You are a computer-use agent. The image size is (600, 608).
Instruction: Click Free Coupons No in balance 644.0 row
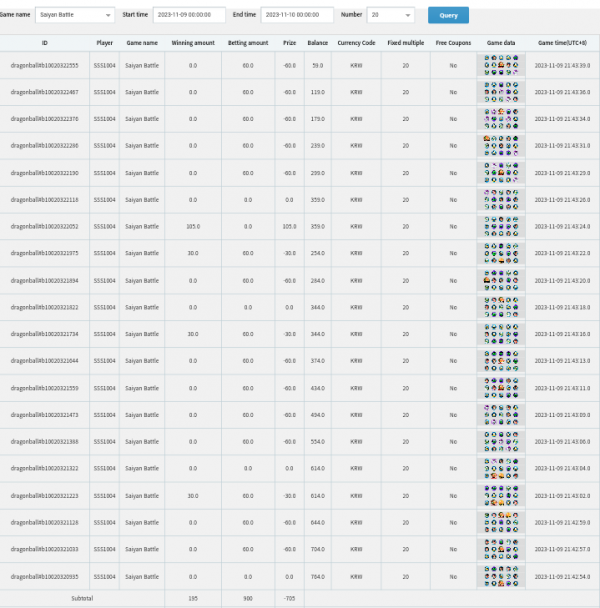pos(453,523)
